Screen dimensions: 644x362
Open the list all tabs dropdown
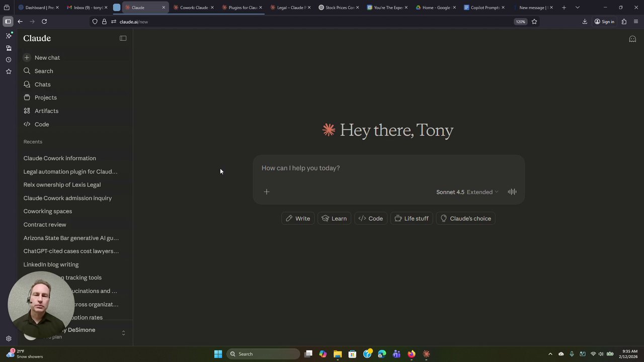577,8
